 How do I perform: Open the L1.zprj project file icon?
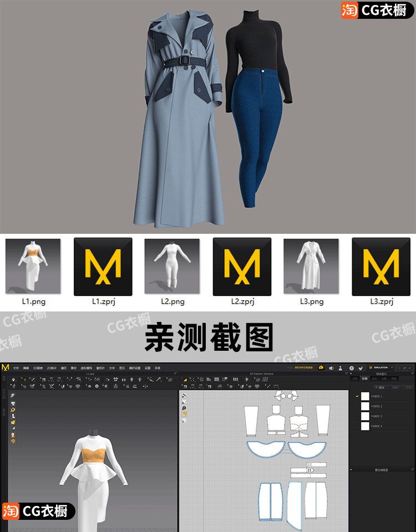[x=103, y=267]
